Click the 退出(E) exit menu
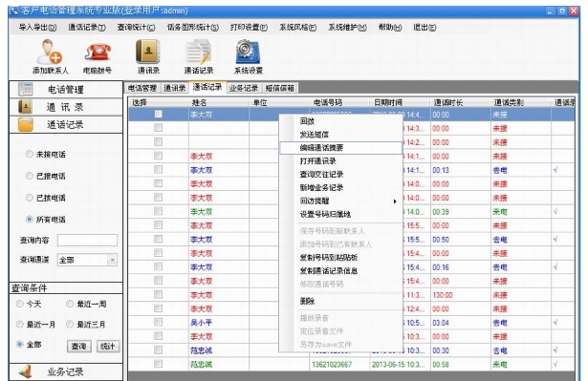This screenshot has height=381, width=588. [x=425, y=28]
